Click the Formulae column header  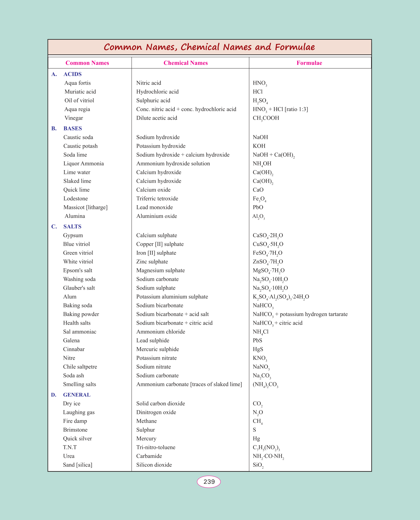(309, 63)
